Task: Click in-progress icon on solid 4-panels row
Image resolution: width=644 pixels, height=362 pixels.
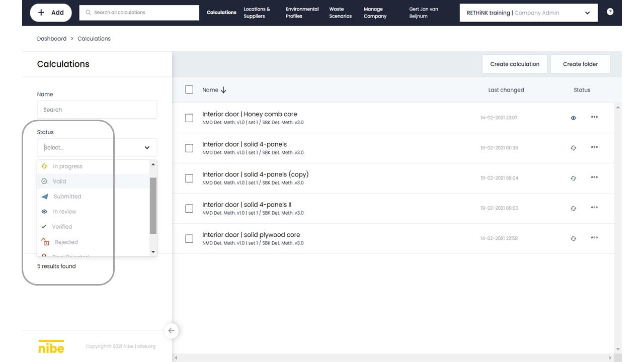Action: tap(573, 148)
